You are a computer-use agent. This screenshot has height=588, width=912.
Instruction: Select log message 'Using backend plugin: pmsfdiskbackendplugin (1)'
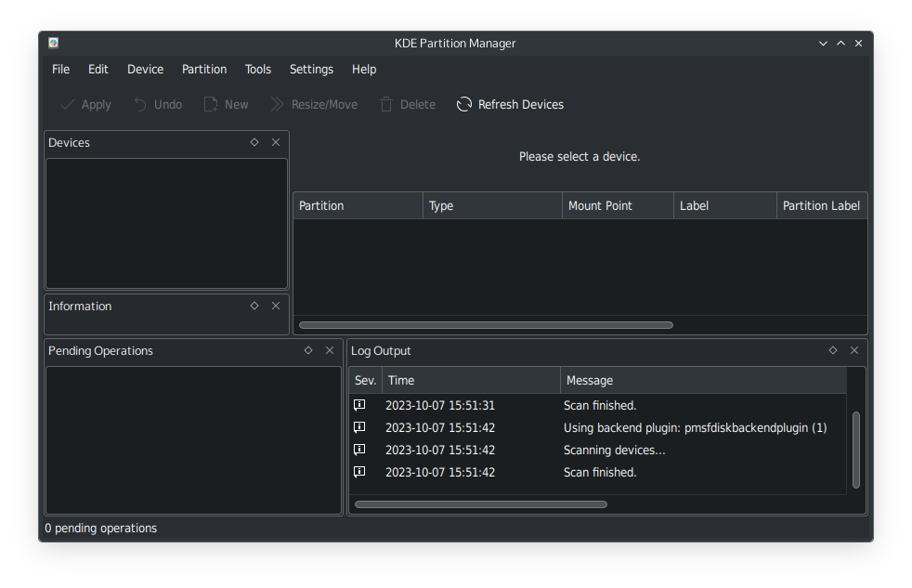(695, 428)
